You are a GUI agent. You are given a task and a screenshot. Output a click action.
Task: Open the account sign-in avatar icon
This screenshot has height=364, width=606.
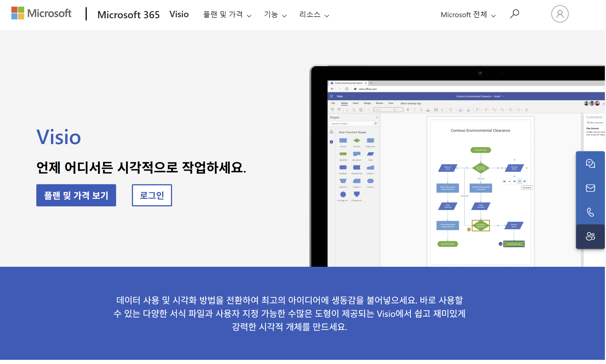[560, 14]
